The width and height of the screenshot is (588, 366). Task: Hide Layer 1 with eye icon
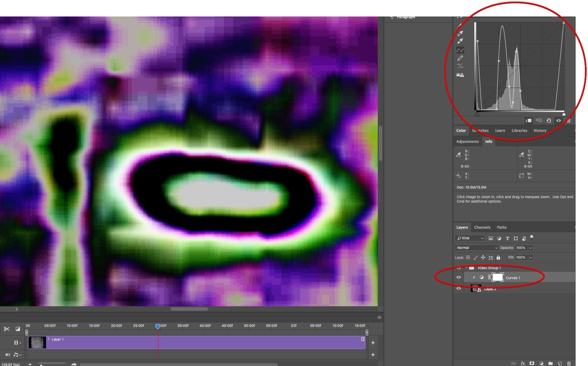click(459, 288)
